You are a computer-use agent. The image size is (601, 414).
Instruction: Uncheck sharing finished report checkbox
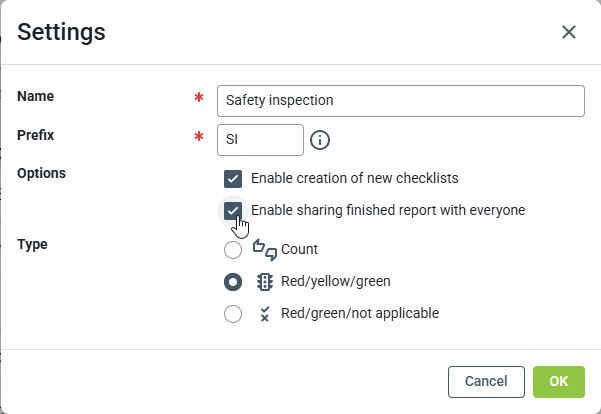(233, 210)
